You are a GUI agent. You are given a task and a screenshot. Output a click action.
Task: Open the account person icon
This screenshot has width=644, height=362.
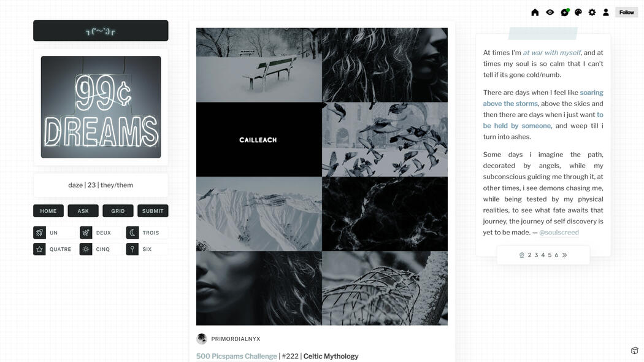[606, 12]
